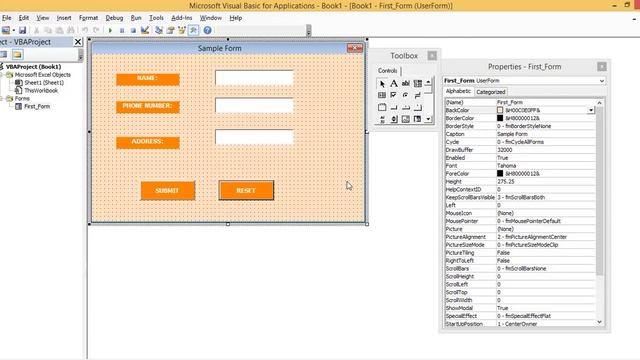Open the Project Explorer from the toolbar
Screen dimensions: 640x360
coord(159,30)
